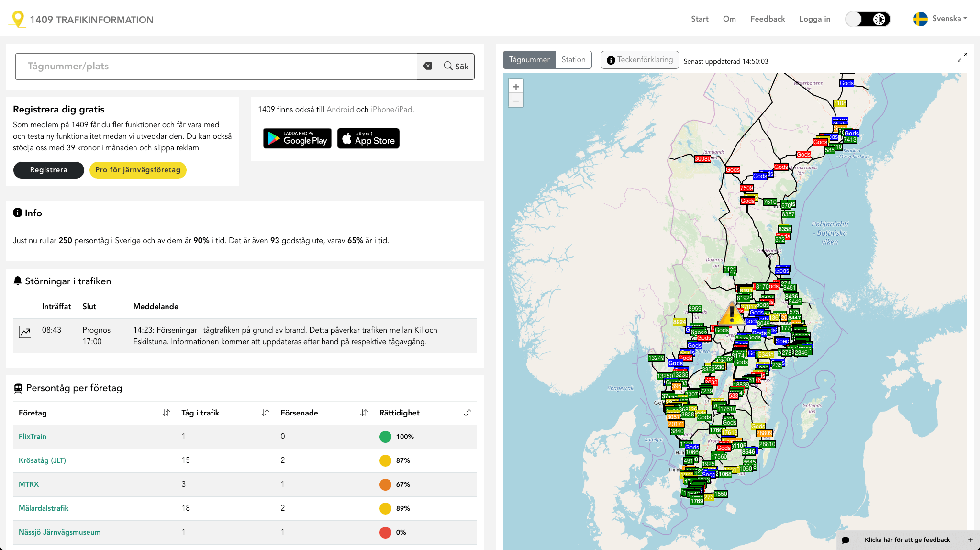Image resolution: width=980 pixels, height=550 pixels.
Task: Select the Tågnummer map tab
Action: coord(529,60)
